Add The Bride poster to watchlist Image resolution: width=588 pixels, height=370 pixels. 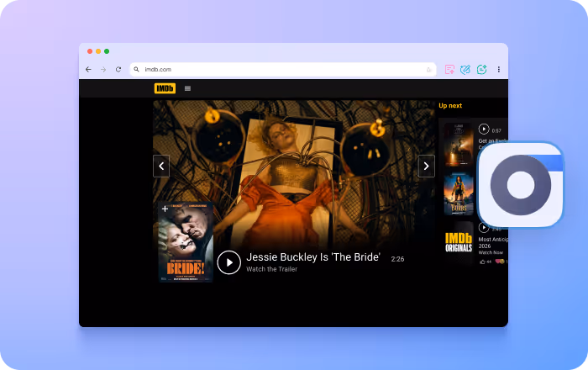click(x=165, y=209)
